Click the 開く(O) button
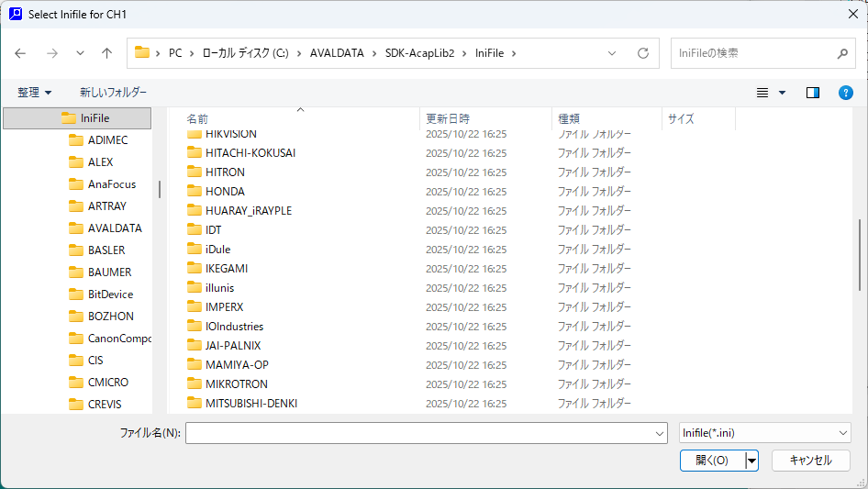 (711, 461)
